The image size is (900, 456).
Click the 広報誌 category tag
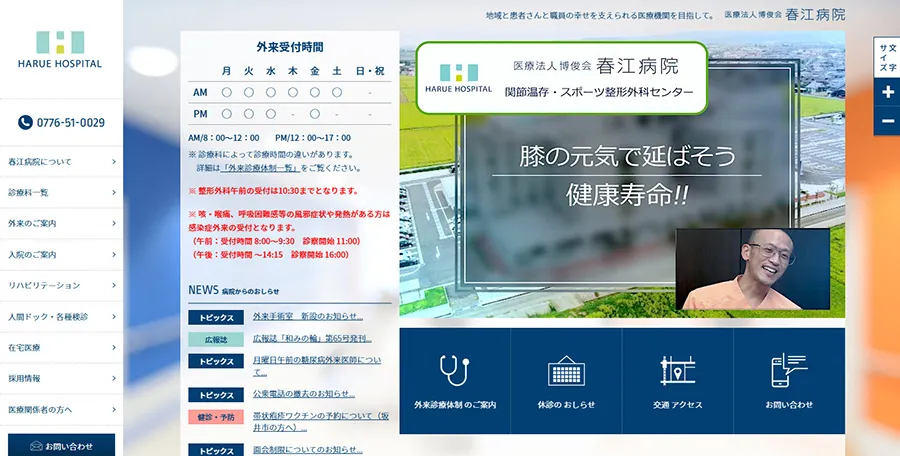(x=216, y=339)
